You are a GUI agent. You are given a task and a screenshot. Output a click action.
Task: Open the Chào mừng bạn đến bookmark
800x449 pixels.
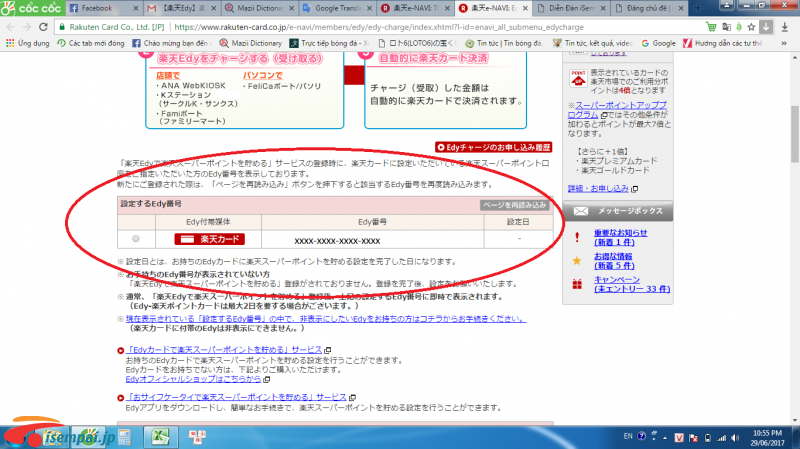pyautogui.click(x=170, y=43)
